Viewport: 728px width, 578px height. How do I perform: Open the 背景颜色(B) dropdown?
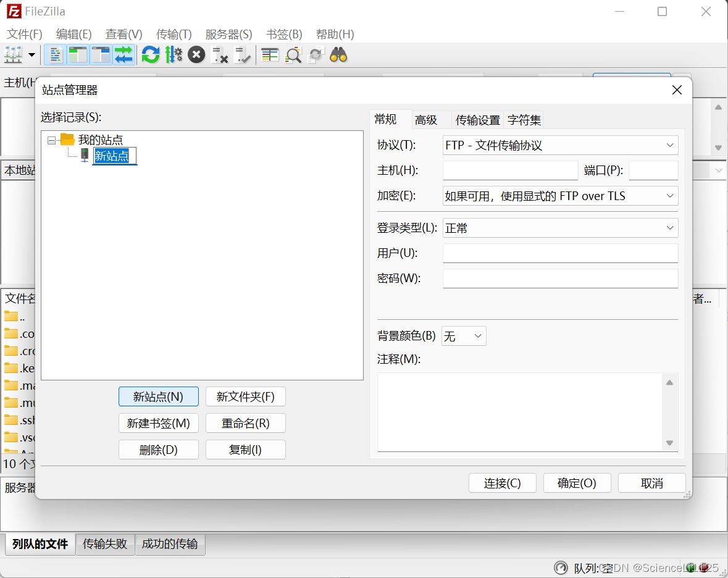(464, 336)
